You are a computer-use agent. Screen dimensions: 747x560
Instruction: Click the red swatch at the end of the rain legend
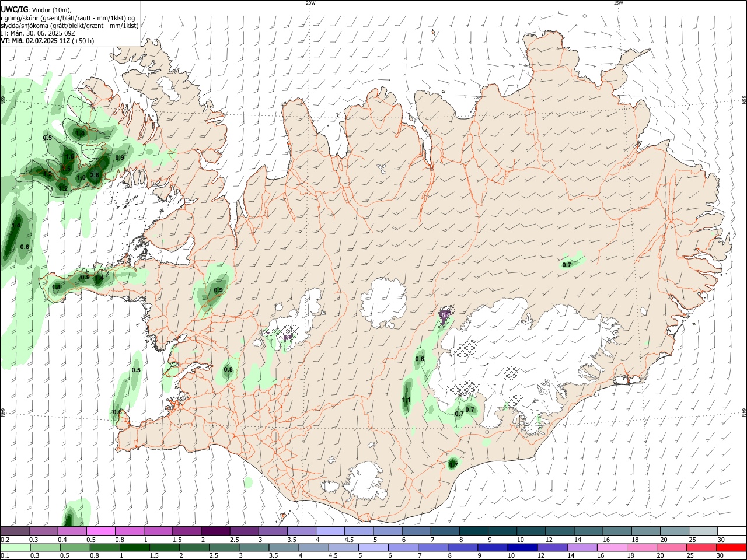(731, 547)
